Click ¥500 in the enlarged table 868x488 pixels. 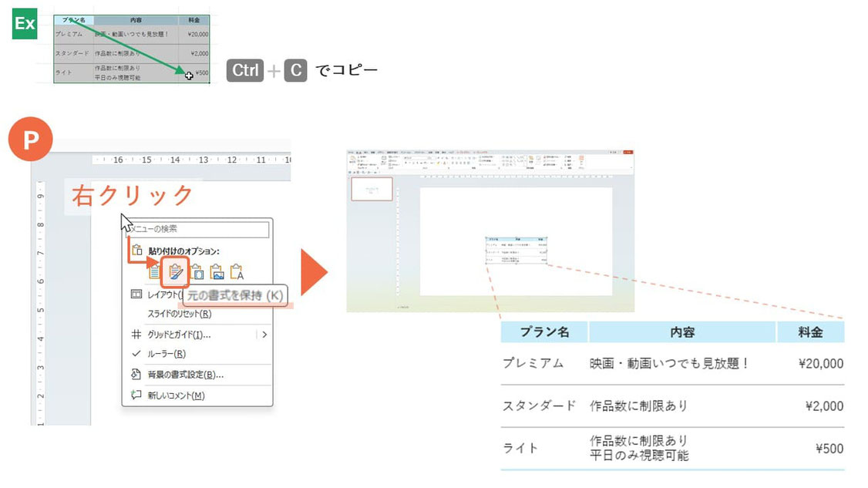829,449
